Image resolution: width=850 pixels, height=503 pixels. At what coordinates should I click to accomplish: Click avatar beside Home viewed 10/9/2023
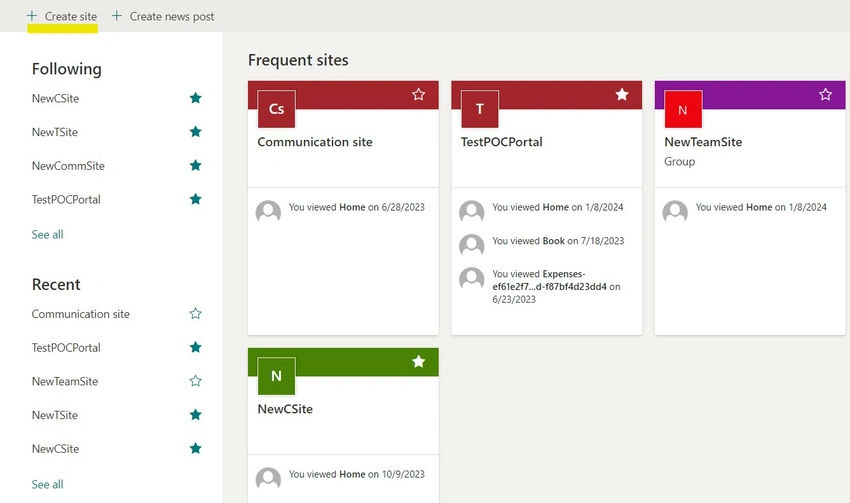click(268, 479)
